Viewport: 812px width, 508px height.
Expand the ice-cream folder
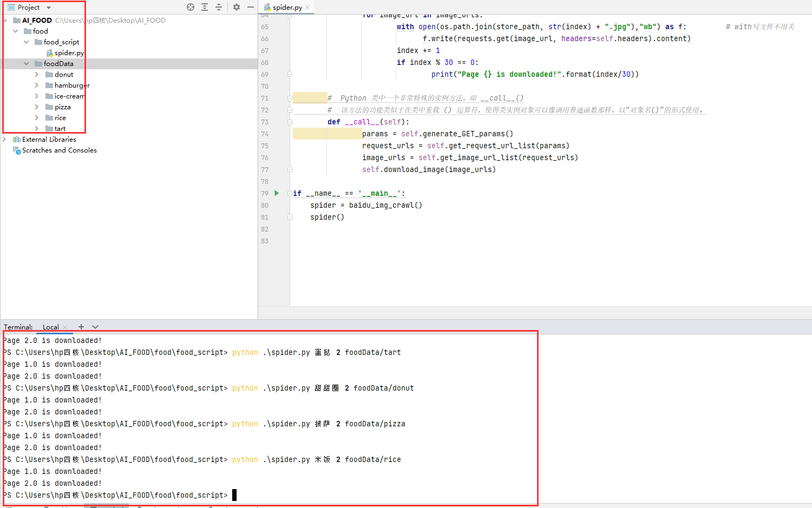[x=37, y=96]
